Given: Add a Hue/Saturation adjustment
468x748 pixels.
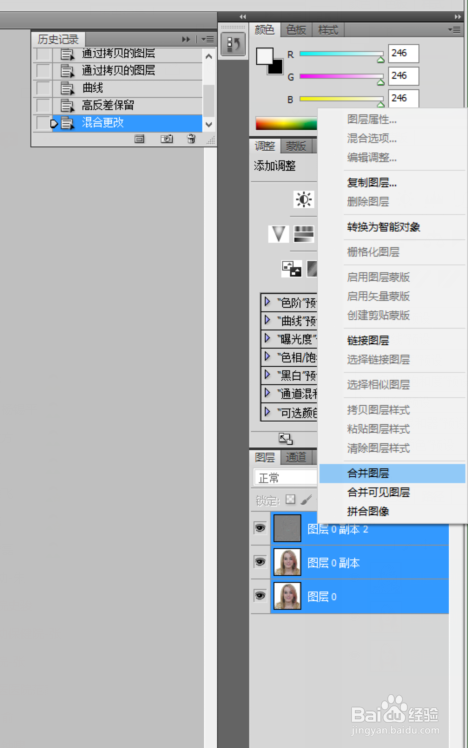Looking at the screenshot, I should (304, 234).
